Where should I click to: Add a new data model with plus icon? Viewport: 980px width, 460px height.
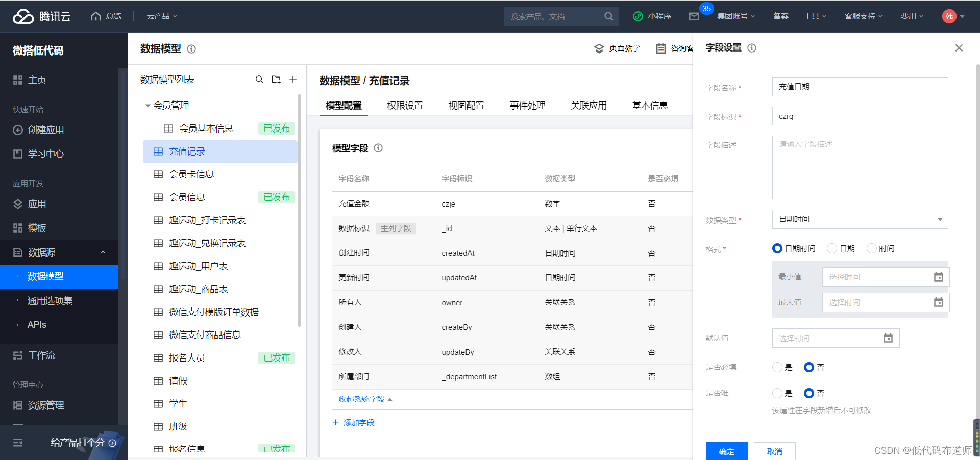[293, 80]
